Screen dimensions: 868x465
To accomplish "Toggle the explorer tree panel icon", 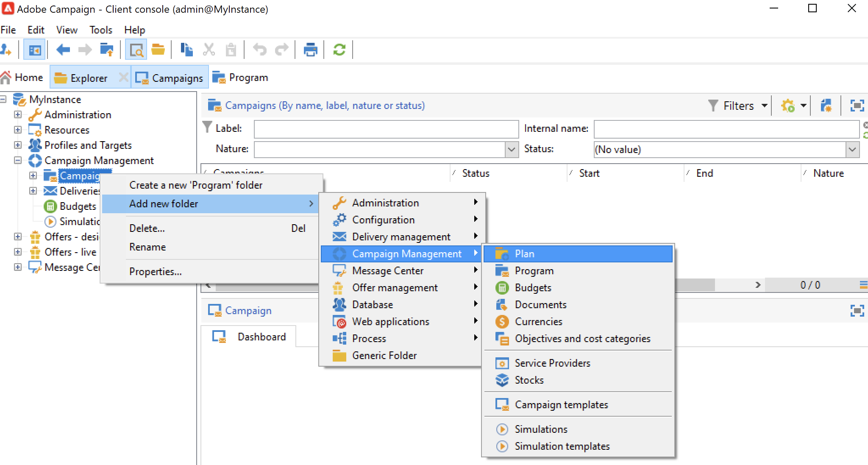I will point(34,50).
